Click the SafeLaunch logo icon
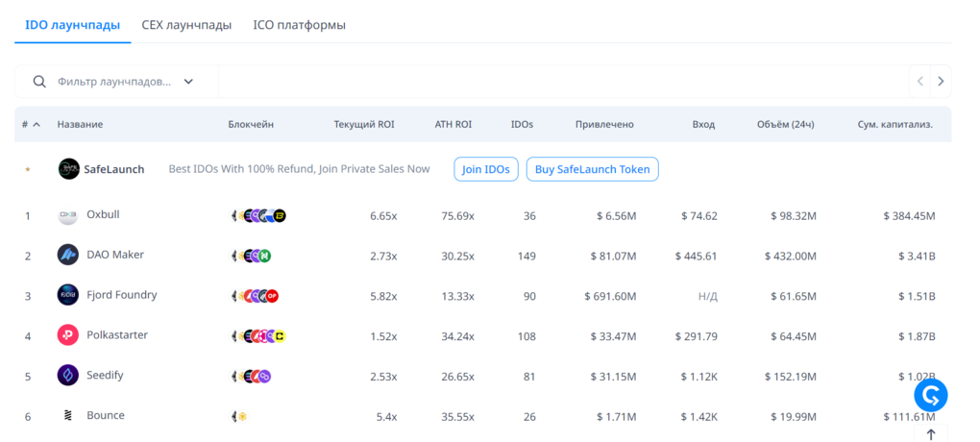Image resolution: width=980 pixels, height=442 pixels. tap(68, 169)
